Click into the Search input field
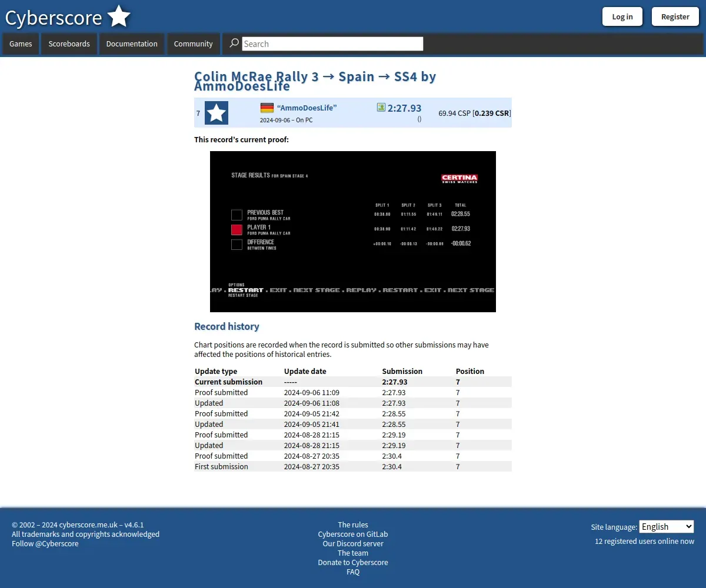706x588 pixels. click(332, 44)
